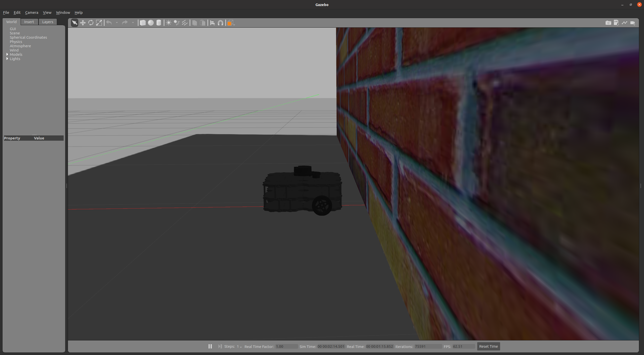644x355 pixels.
Task: Insert a box shape
Action: click(143, 23)
